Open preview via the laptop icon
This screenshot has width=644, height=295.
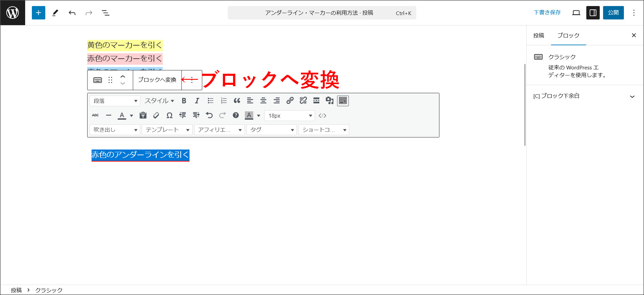click(576, 13)
